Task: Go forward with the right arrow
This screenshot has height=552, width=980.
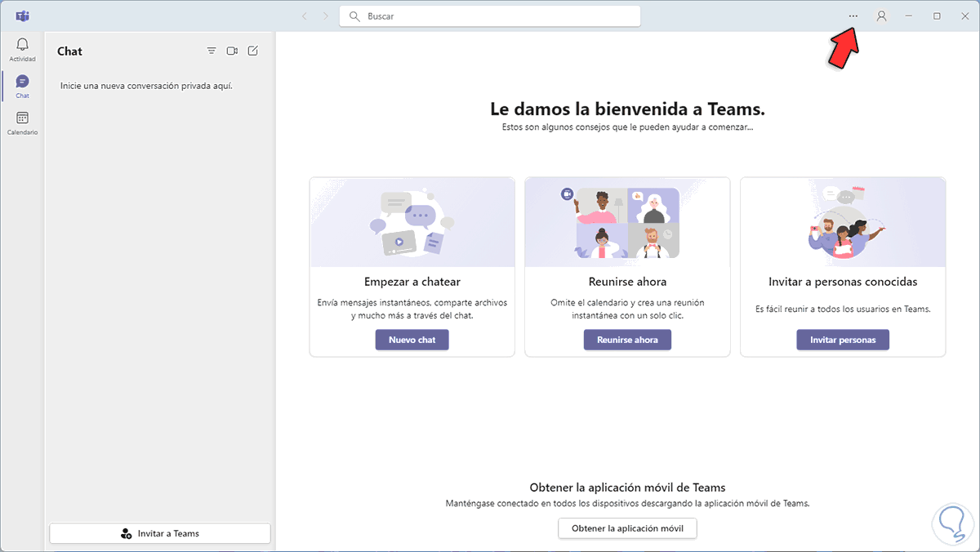Action: pos(326,16)
